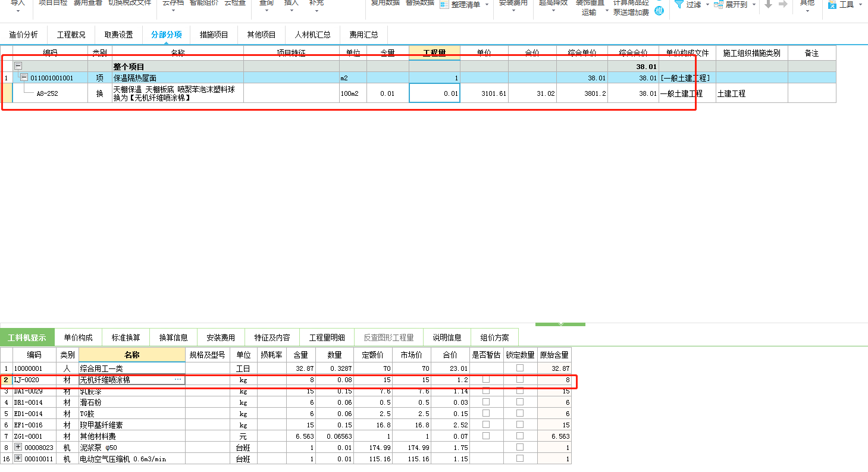
Task: Click the 工程量 input cell showing 0.01
Action: coord(434,93)
